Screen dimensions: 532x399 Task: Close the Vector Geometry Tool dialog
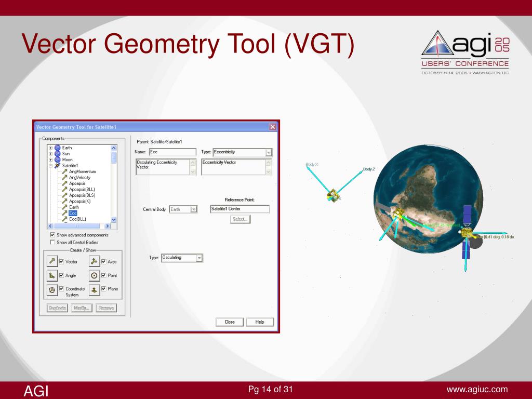pyautogui.click(x=272, y=127)
